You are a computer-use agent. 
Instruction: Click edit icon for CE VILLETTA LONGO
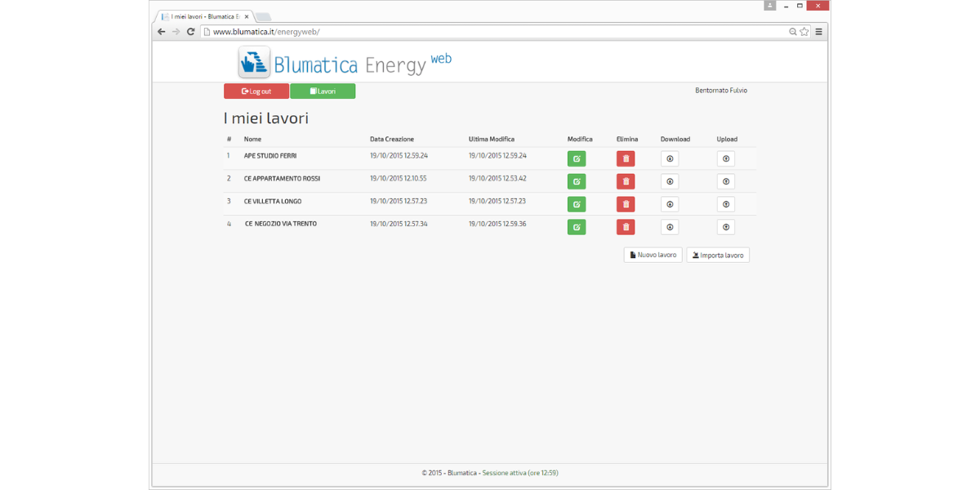577,204
